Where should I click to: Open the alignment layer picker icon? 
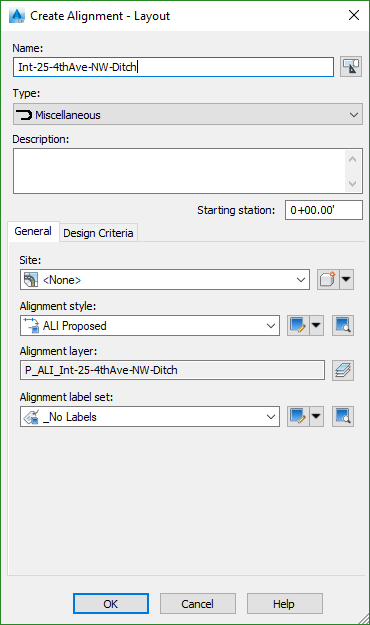click(x=343, y=370)
